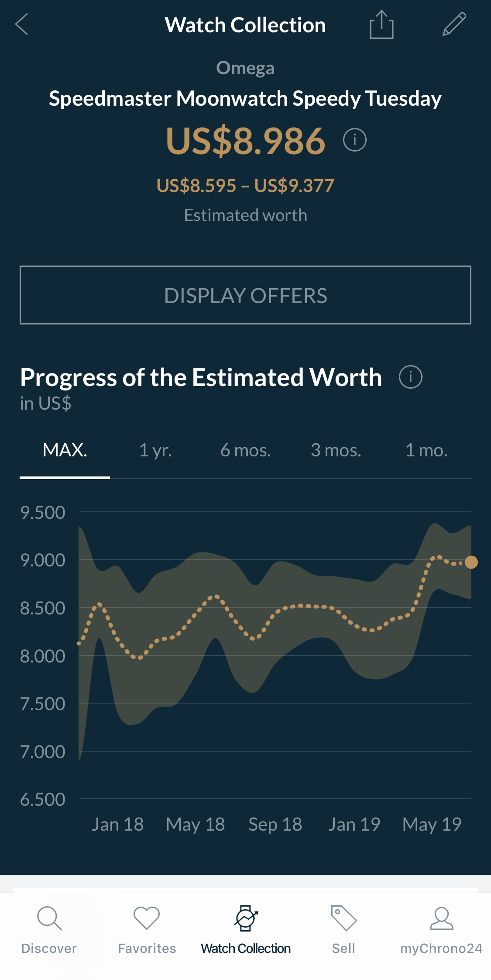
Task: Switch to the 3 mos. range
Action: pos(336,450)
